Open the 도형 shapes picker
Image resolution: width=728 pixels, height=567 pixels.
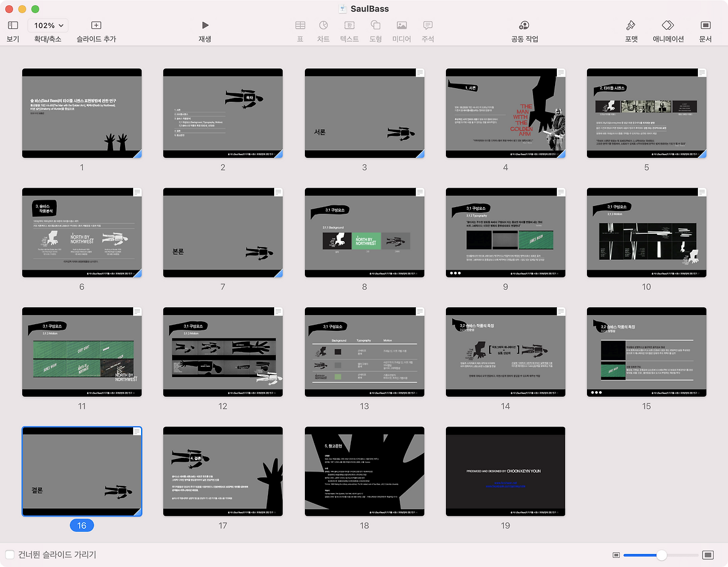coord(375,26)
